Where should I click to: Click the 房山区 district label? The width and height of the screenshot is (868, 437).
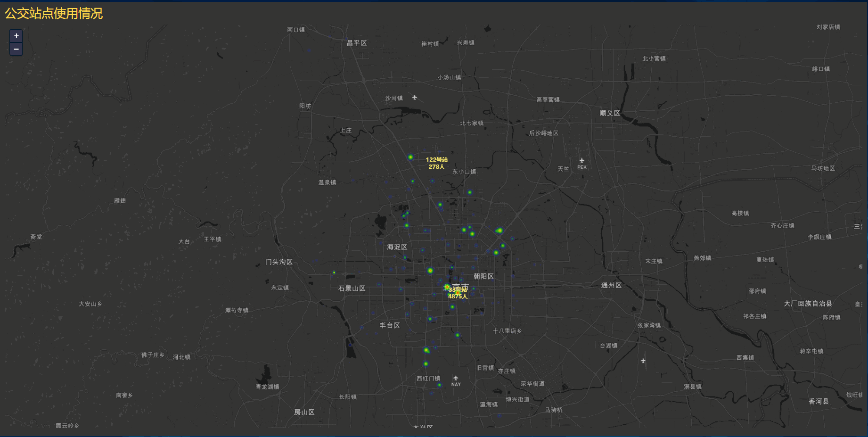tap(304, 412)
